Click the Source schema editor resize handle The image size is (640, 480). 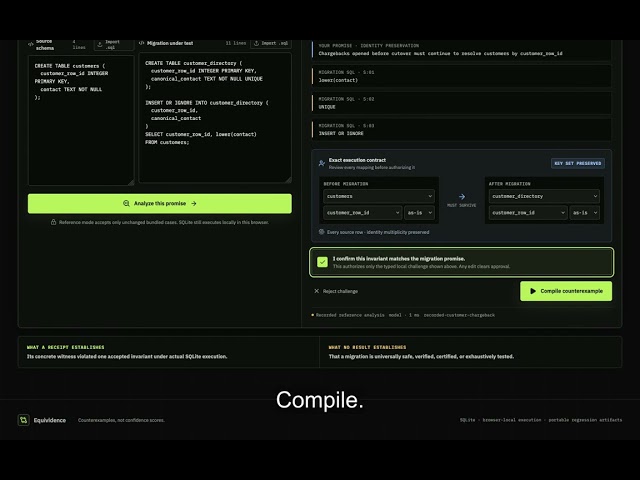pyautogui.click(x=131, y=182)
